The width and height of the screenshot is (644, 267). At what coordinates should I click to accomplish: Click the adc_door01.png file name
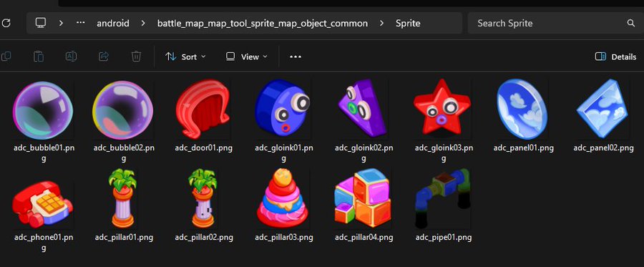(204, 148)
